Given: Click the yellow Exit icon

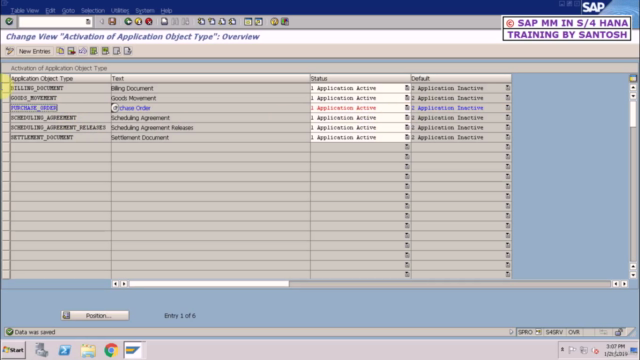Looking at the screenshot, I should 138,21.
